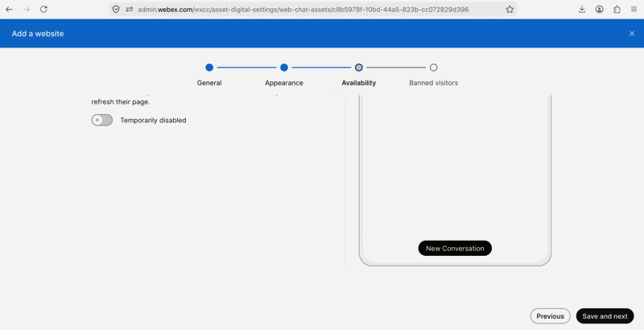
Task: Open the browser hamburger menu
Action: [634, 9]
